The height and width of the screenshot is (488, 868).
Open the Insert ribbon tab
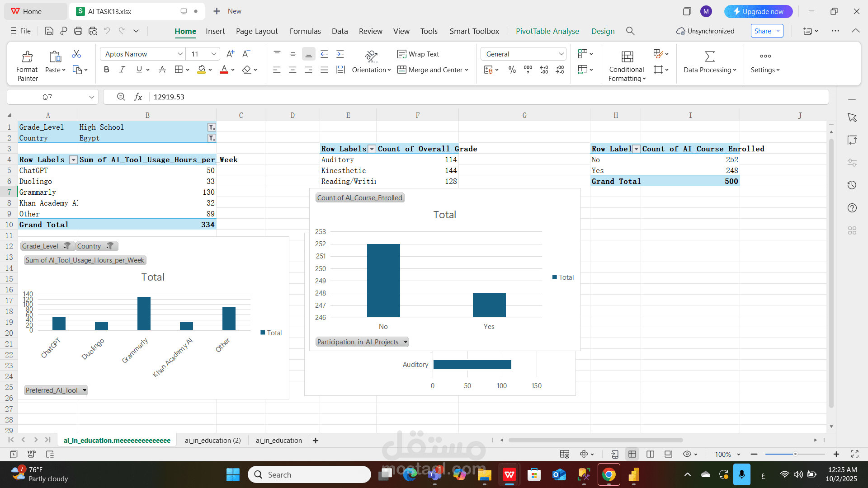(215, 31)
